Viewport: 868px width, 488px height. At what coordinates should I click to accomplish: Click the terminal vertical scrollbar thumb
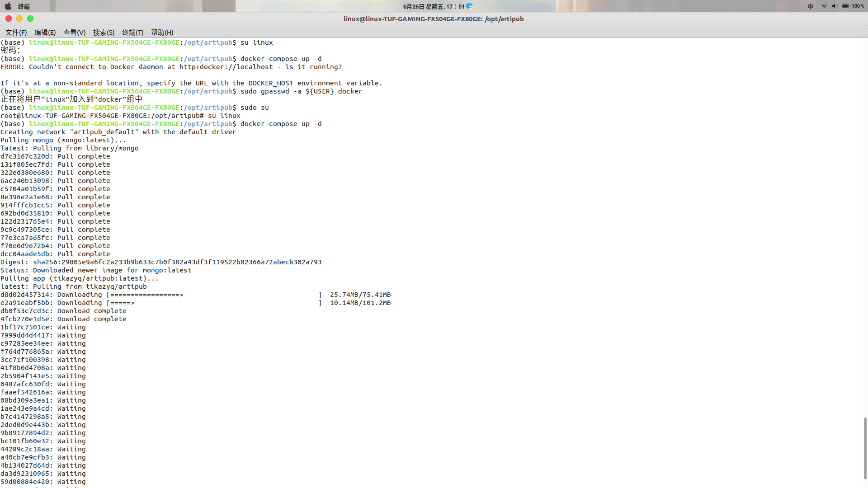[865, 447]
